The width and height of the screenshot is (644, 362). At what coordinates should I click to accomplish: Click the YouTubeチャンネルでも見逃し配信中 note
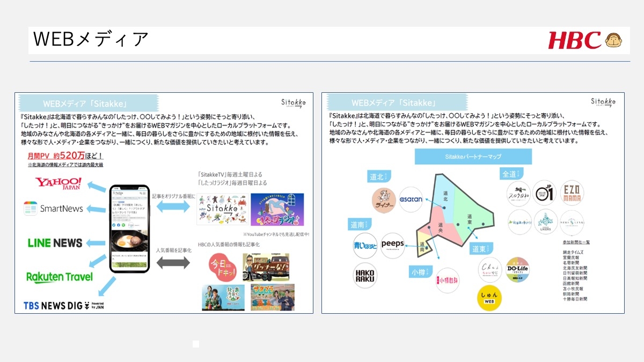point(276,234)
